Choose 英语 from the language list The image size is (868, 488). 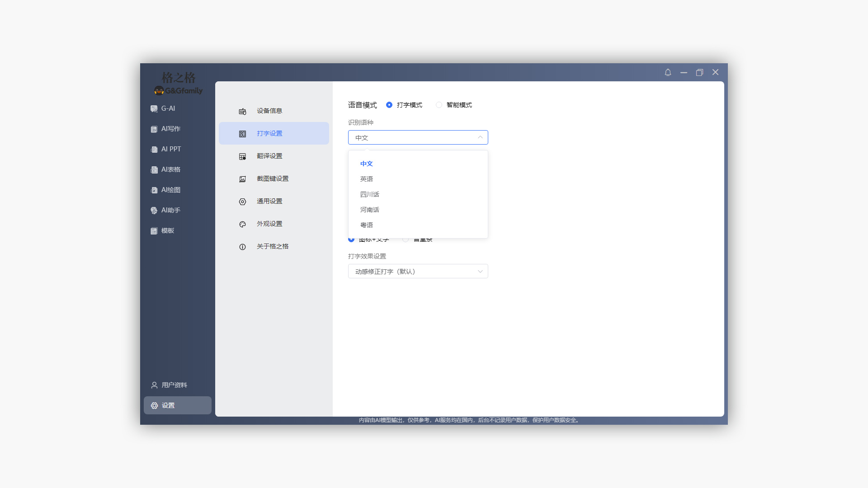click(x=367, y=179)
